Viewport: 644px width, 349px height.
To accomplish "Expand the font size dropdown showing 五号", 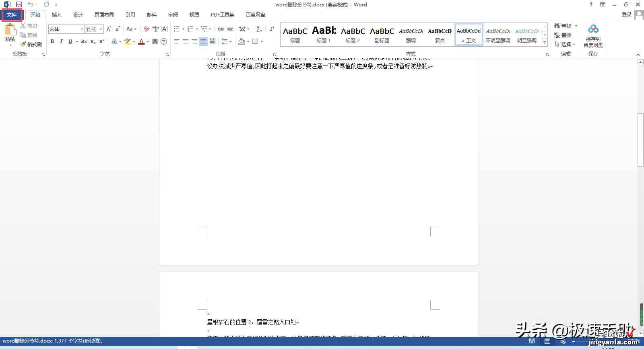I will click(101, 29).
